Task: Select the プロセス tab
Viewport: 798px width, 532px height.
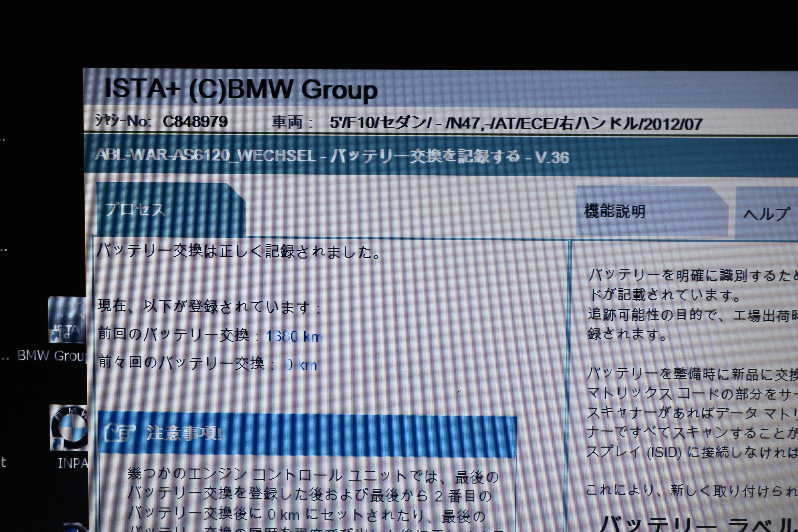Action: (x=171, y=210)
